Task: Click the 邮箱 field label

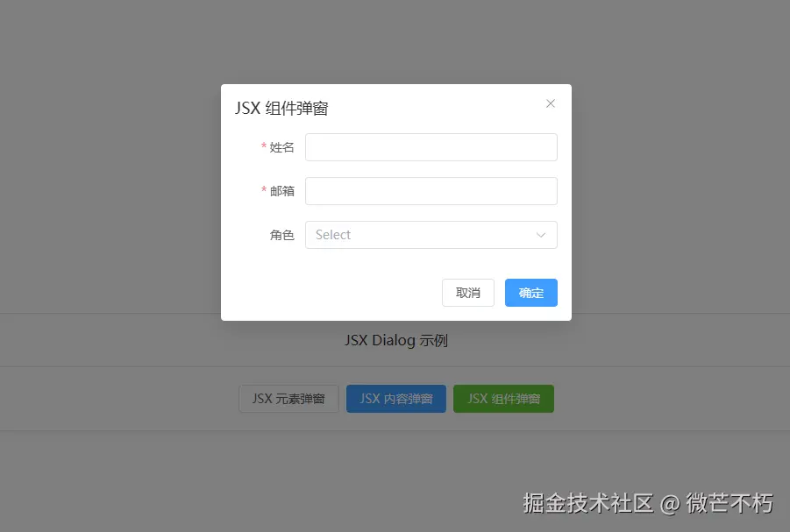Action: click(x=281, y=191)
